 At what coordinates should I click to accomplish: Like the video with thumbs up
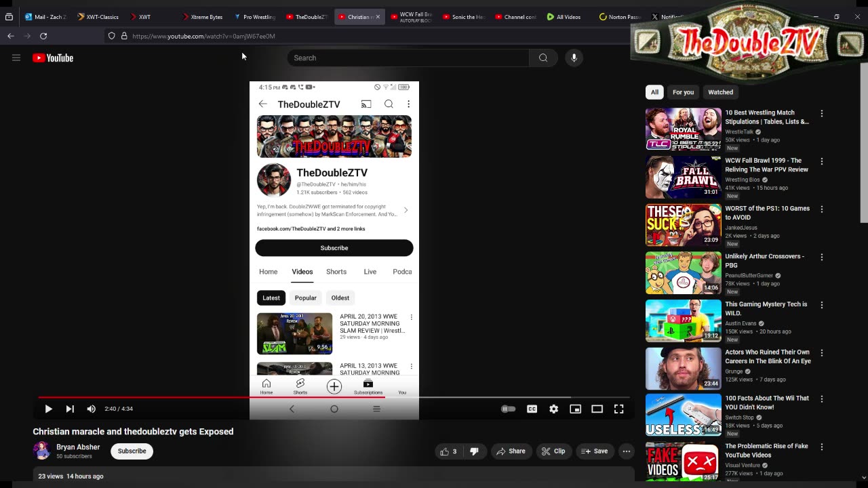449,451
